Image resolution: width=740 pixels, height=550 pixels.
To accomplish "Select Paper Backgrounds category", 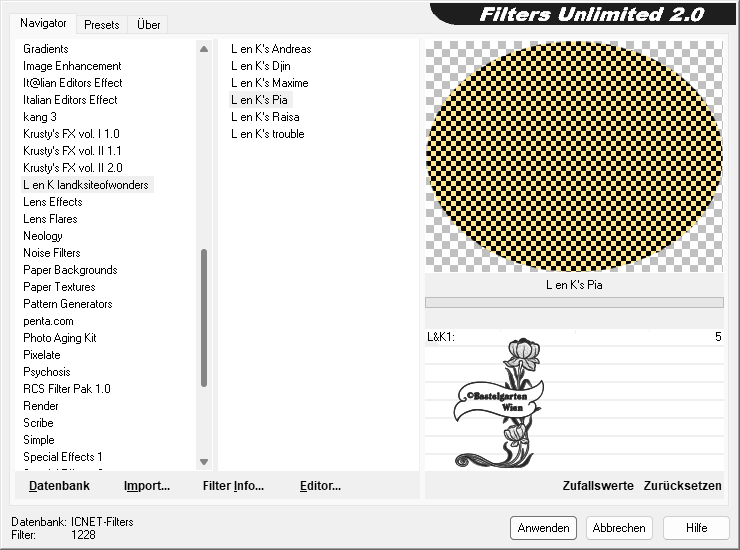I will [70, 270].
